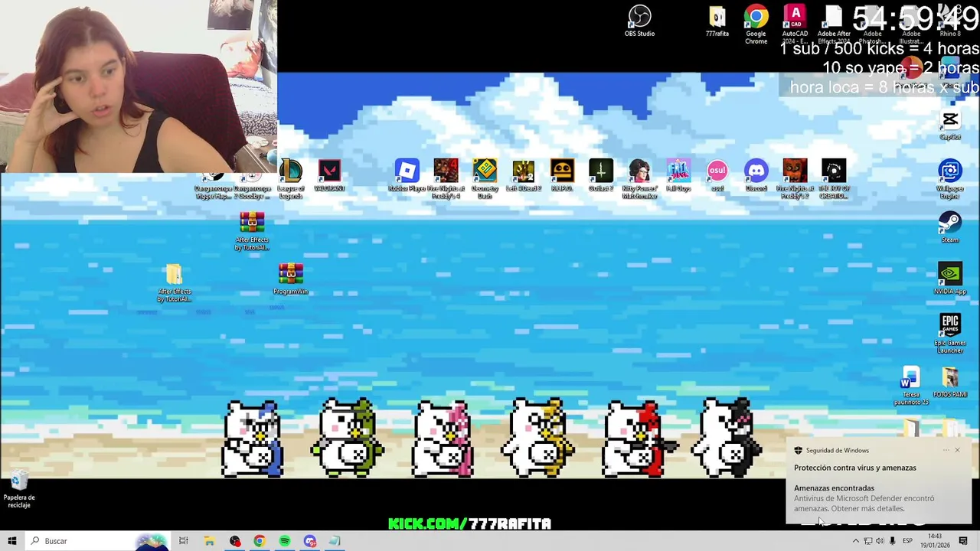Click the microphone tray icon
Screen dimensions: 980x551
click(893, 541)
